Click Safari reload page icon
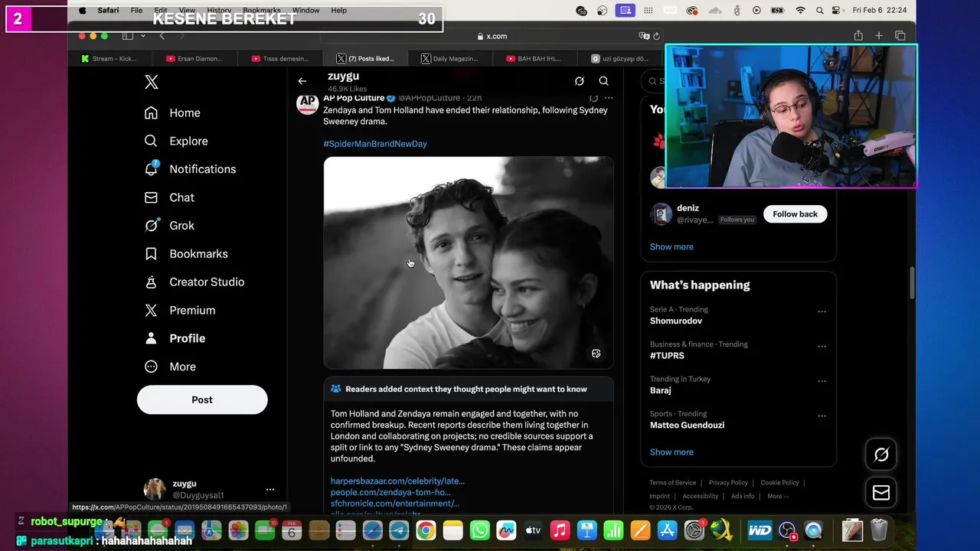980x551 pixels. coord(656,36)
